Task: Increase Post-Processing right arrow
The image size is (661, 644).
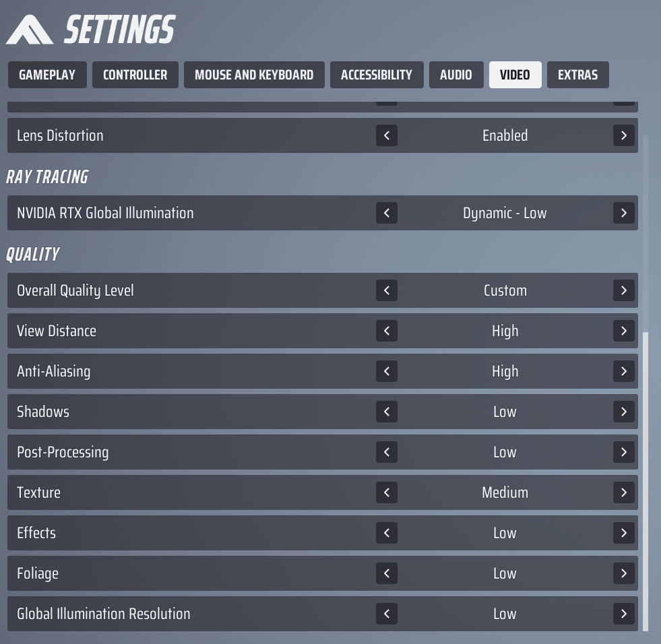Action: click(x=624, y=452)
